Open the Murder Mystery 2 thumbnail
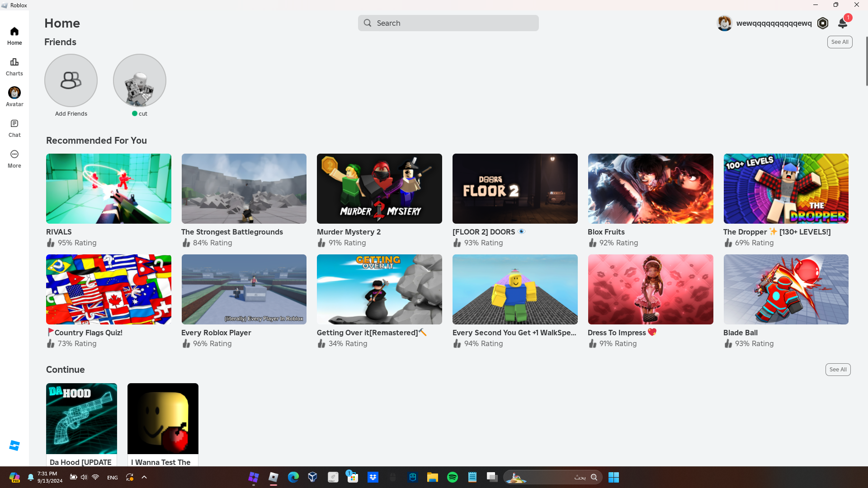 click(379, 188)
